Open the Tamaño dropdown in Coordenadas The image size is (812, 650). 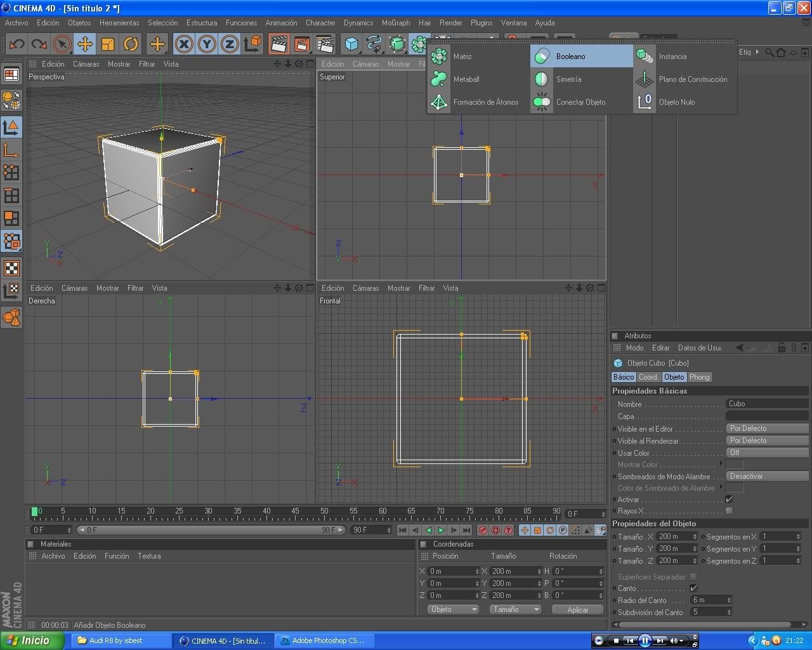[x=514, y=609]
